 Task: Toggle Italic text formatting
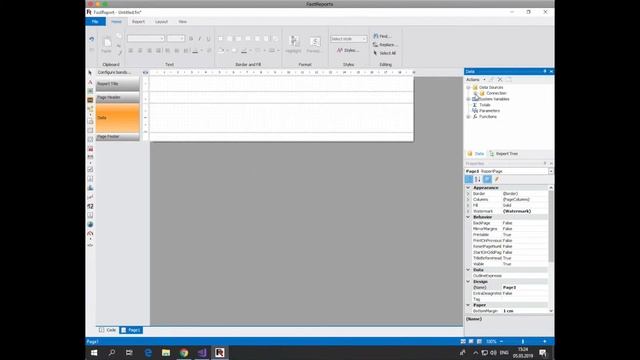(200, 38)
